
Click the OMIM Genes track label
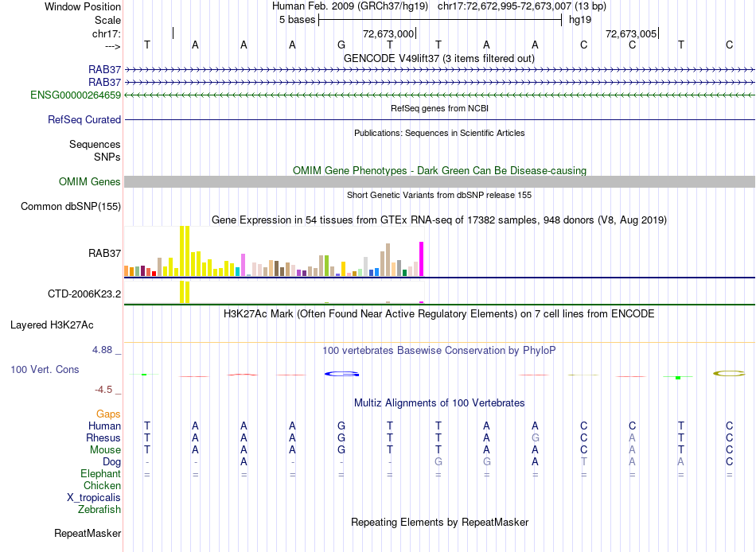90,182
